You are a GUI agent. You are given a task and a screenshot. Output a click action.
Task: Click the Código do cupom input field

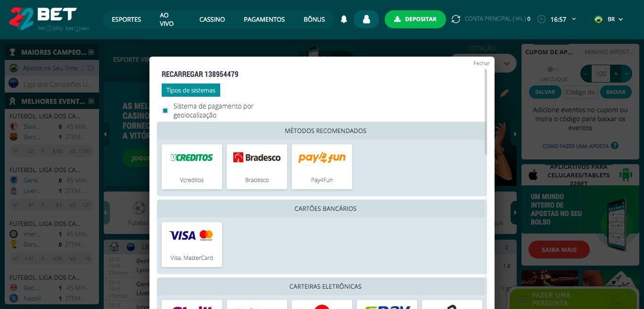(x=580, y=92)
